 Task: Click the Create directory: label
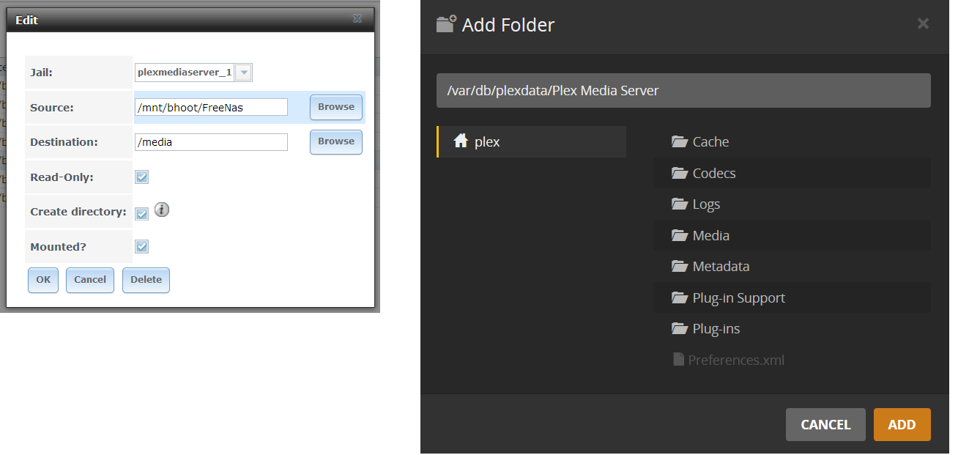click(78, 212)
